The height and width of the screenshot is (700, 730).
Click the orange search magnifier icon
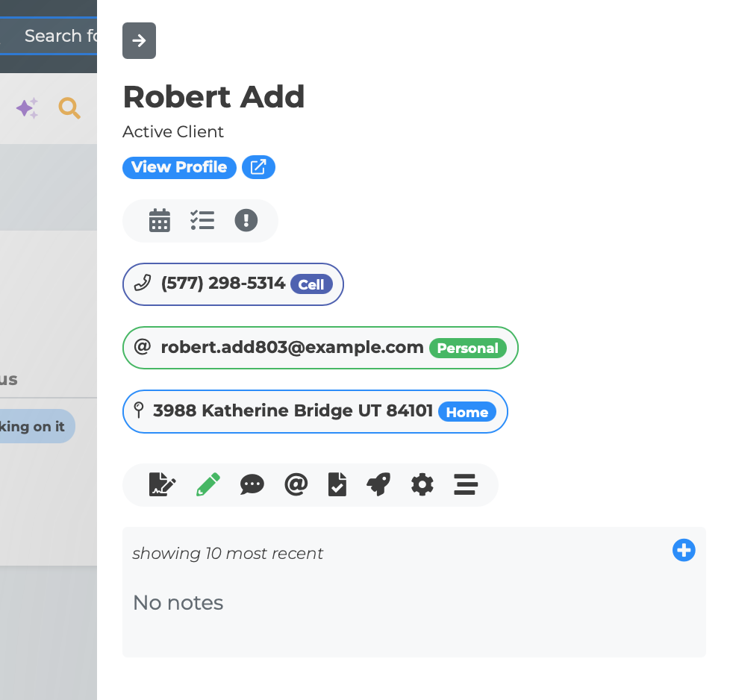(x=69, y=109)
